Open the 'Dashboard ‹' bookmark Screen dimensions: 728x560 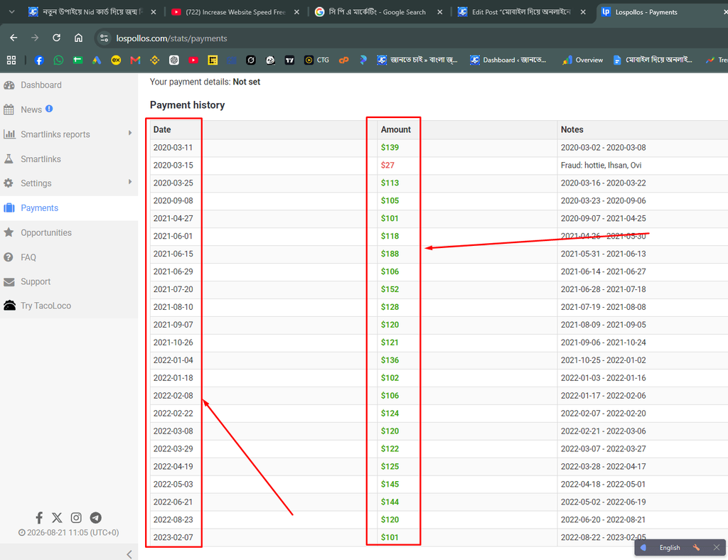coord(508,60)
